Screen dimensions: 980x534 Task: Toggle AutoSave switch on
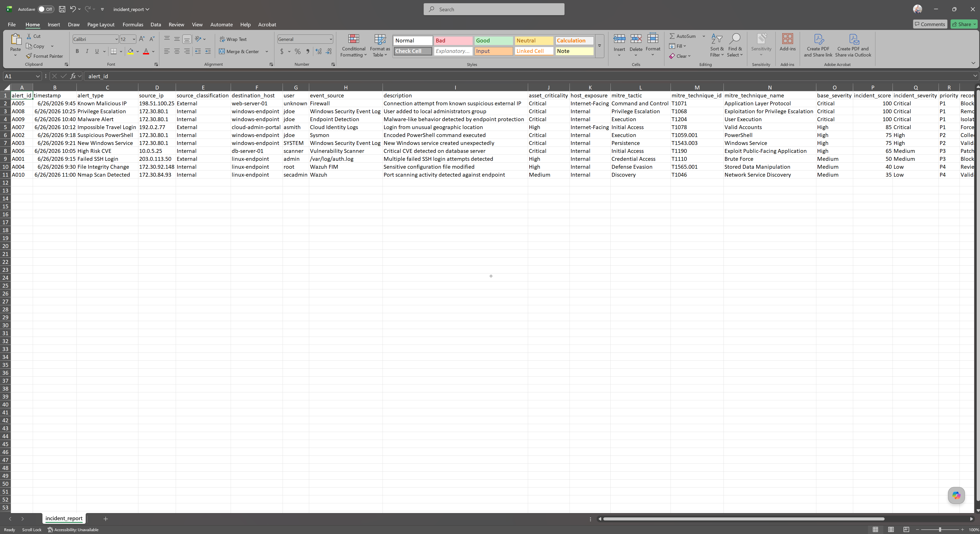coord(46,9)
